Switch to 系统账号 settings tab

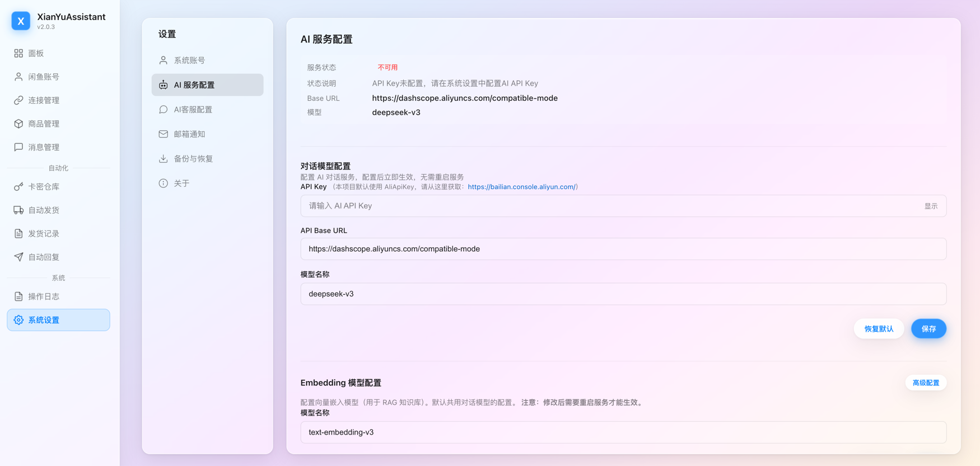click(x=207, y=60)
